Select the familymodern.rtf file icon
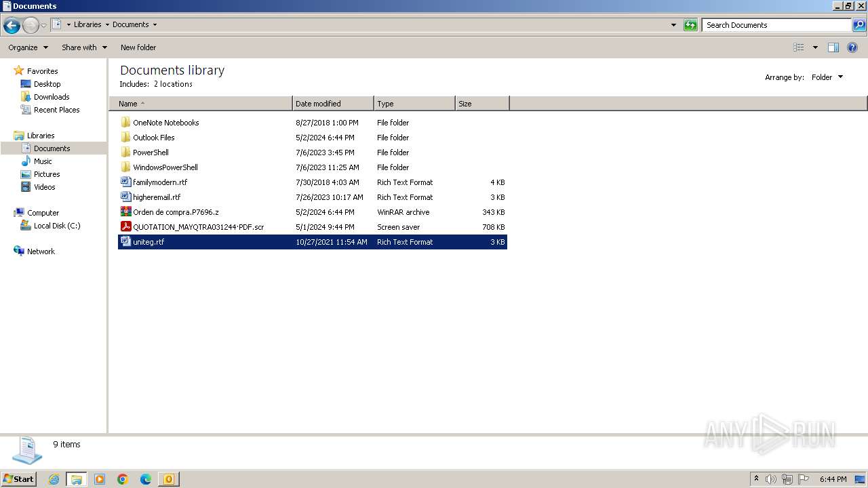Screen dimensions: 868x488 (125, 182)
